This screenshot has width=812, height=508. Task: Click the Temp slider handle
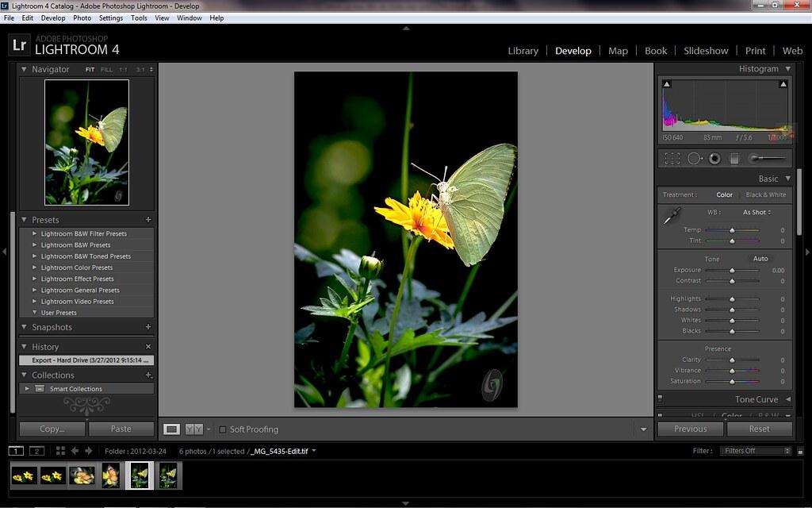732,230
